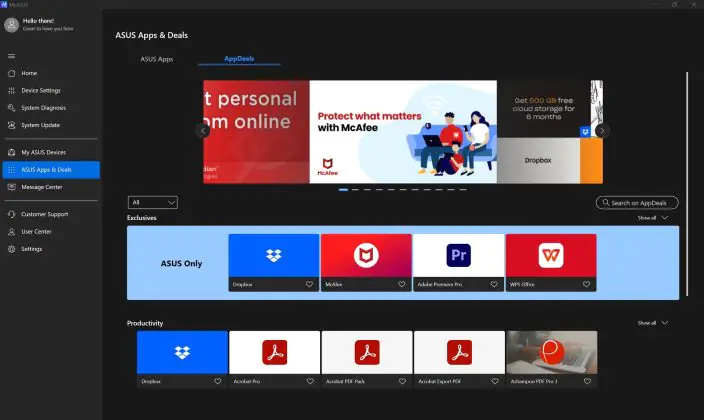Open System Diagnosis via its magnifier icon
Image resolution: width=704 pixels, height=420 pixels.
(x=12, y=108)
